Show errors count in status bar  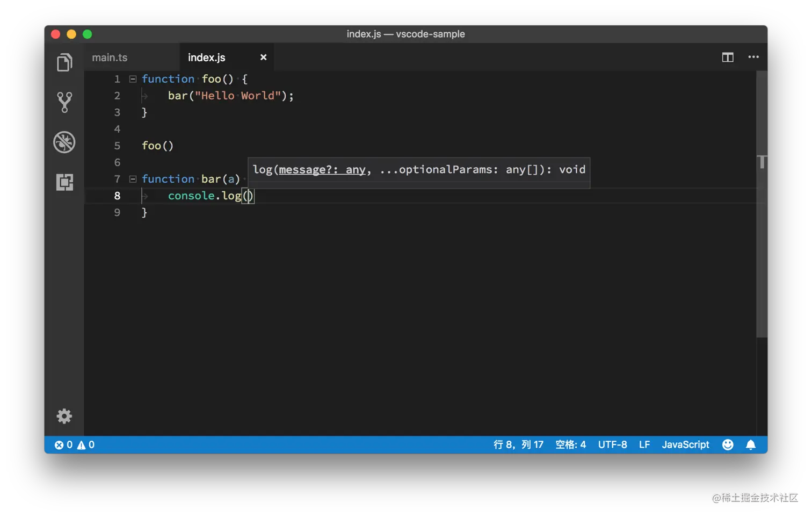click(63, 445)
